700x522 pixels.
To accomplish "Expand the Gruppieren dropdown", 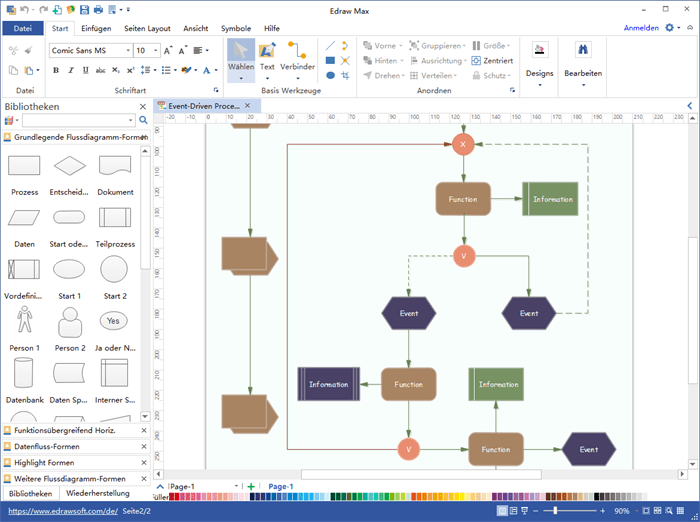I will coord(464,46).
